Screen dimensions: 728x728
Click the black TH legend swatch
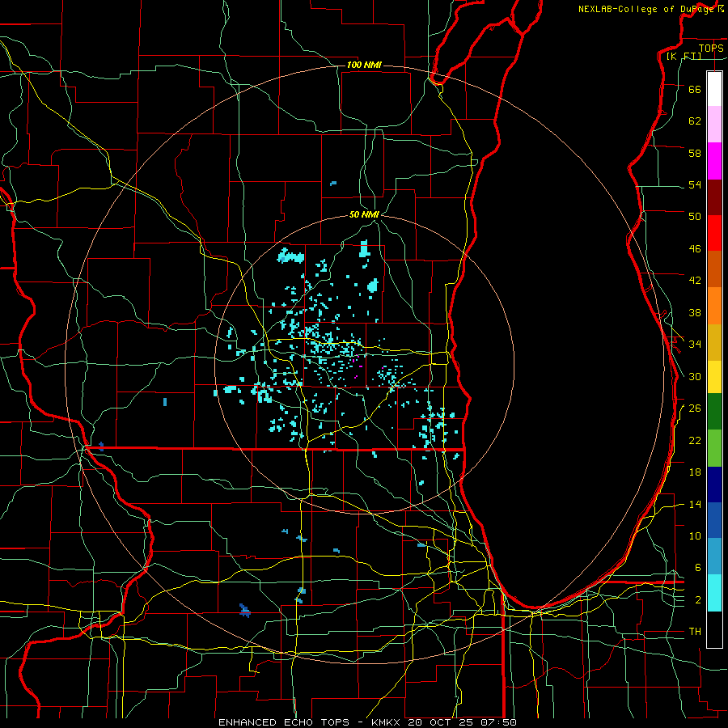click(x=714, y=629)
